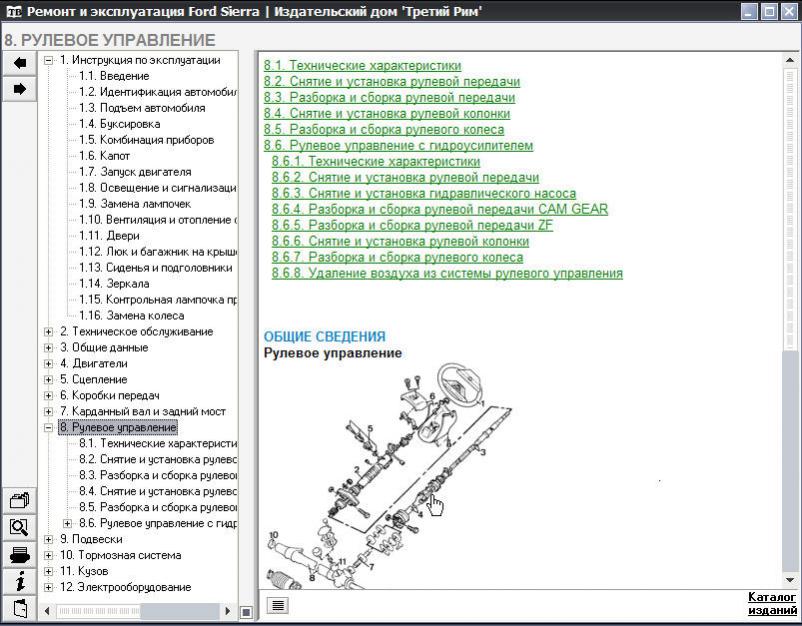
Task: Click the content pane scroll down arrow
Action: (790, 580)
